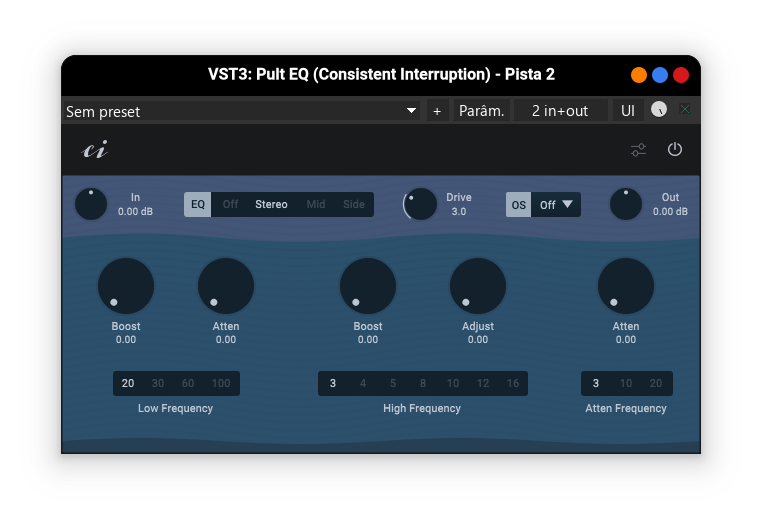Click the Parâm. button
Viewport: 762px width, 521px height.
[481, 111]
